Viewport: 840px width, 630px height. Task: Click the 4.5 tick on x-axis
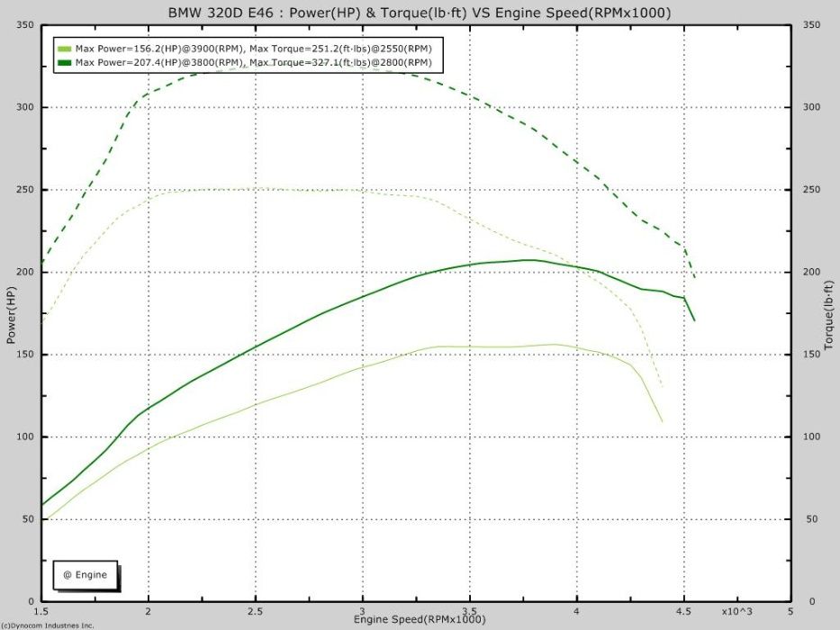coord(683,611)
